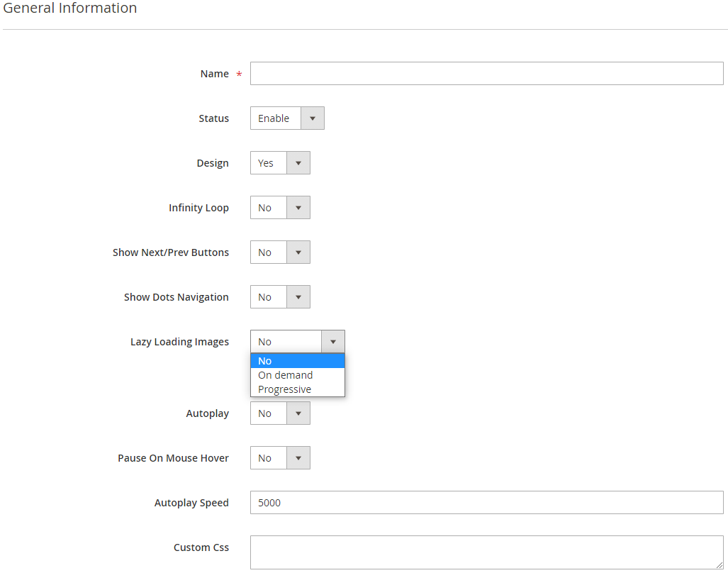The height and width of the screenshot is (573, 728).
Task: Click the General Information section heading
Action: click(x=70, y=9)
